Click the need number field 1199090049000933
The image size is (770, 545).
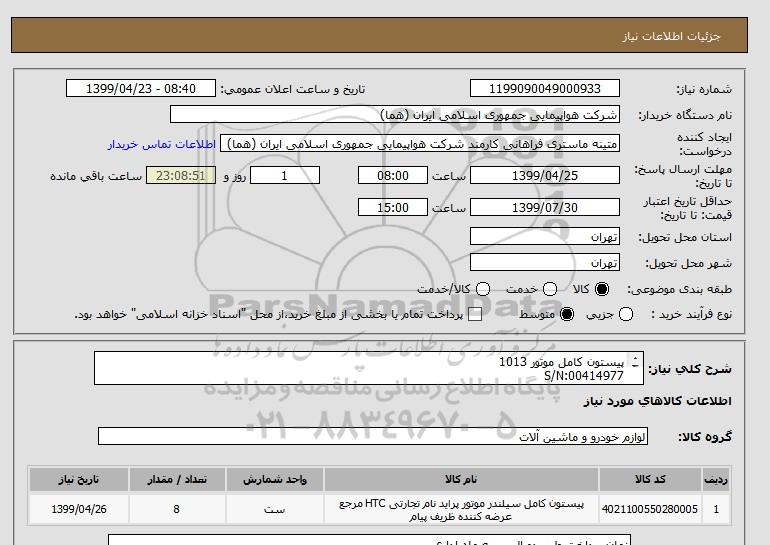(x=545, y=88)
